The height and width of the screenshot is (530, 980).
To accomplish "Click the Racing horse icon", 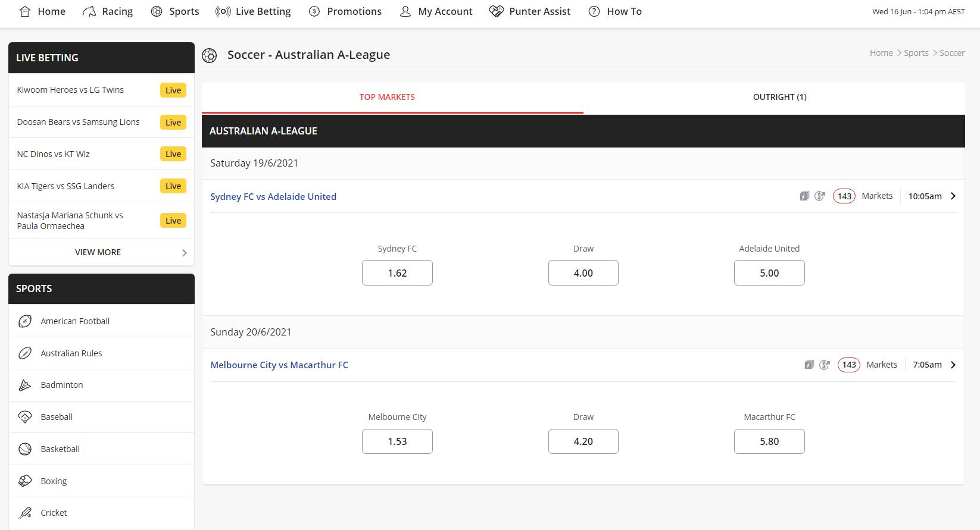I will click(89, 11).
